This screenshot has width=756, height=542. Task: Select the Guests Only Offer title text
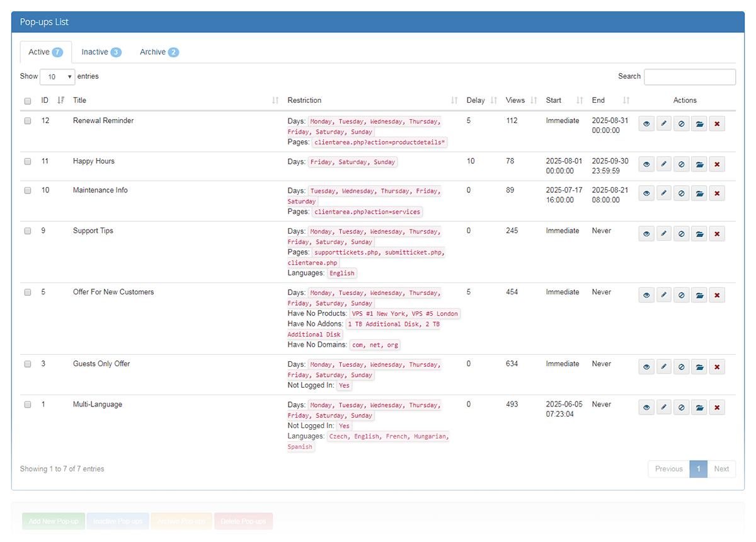click(x=101, y=364)
